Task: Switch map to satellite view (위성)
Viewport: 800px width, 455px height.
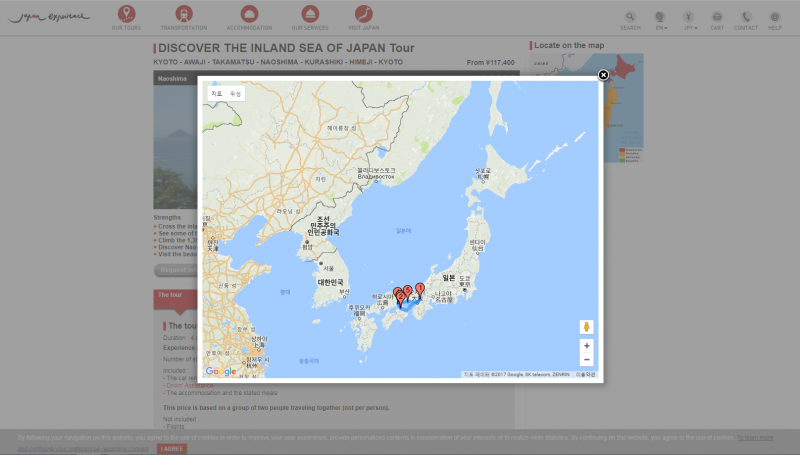Action: [x=236, y=93]
